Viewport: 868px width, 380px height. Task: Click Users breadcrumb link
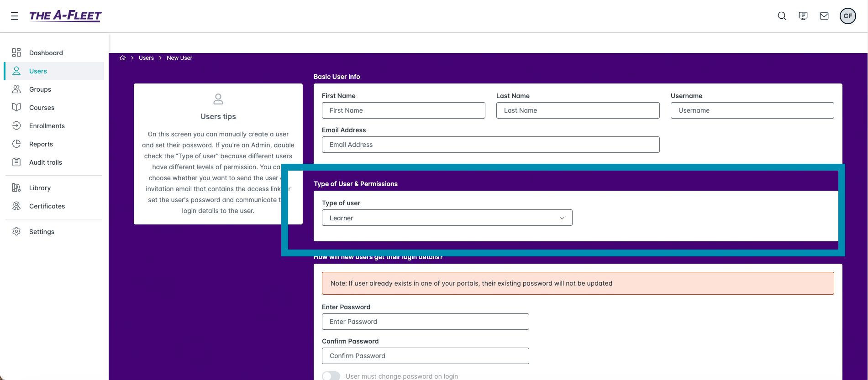coord(146,58)
